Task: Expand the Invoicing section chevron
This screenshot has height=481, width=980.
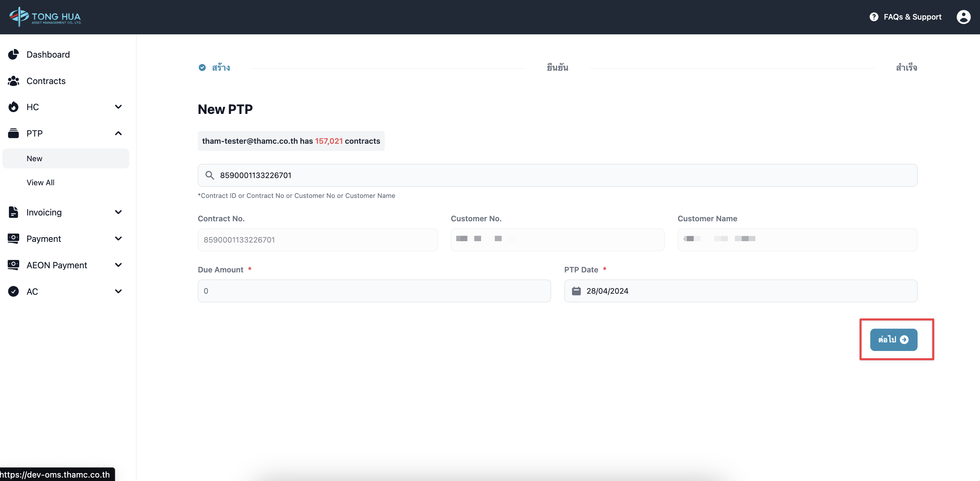Action: 118,212
